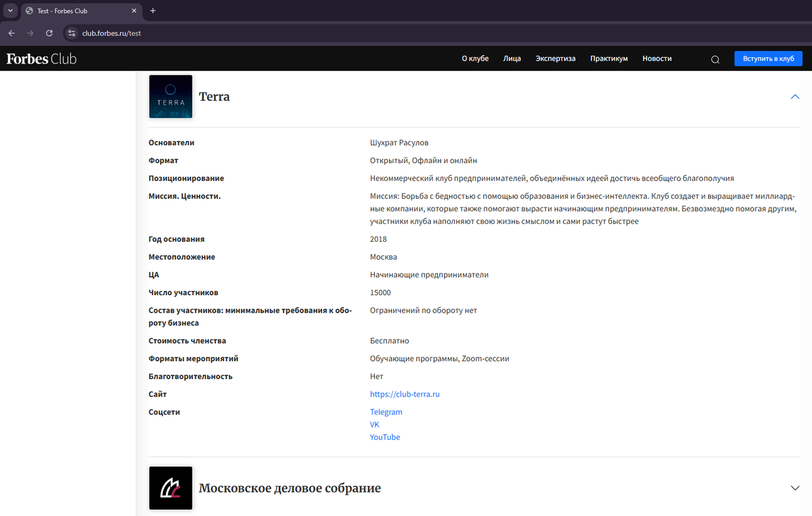Collapse the Terra section with chevron
The width and height of the screenshot is (812, 516).
click(795, 96)
